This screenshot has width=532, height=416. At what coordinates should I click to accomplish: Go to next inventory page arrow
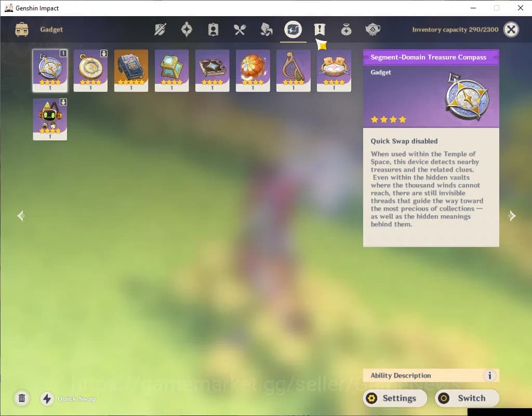point(512,216)
